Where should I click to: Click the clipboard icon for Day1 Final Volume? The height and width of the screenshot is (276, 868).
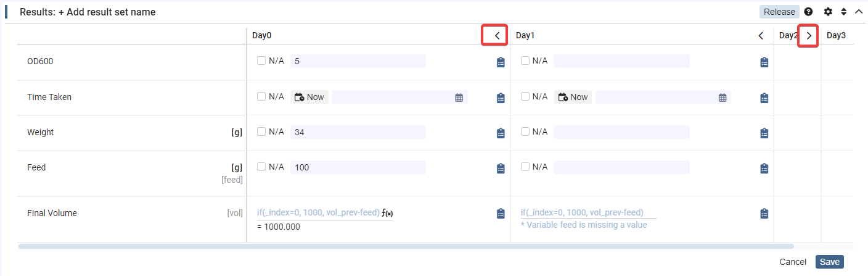(x=764, y=214)
